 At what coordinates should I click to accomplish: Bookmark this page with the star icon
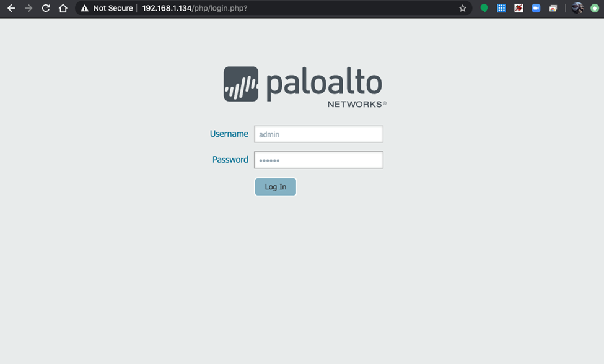(463, 8)
